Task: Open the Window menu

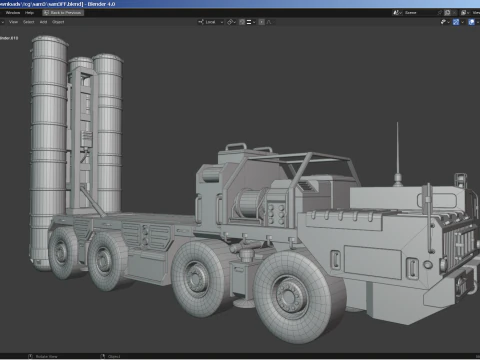Action: pos(13,13)
